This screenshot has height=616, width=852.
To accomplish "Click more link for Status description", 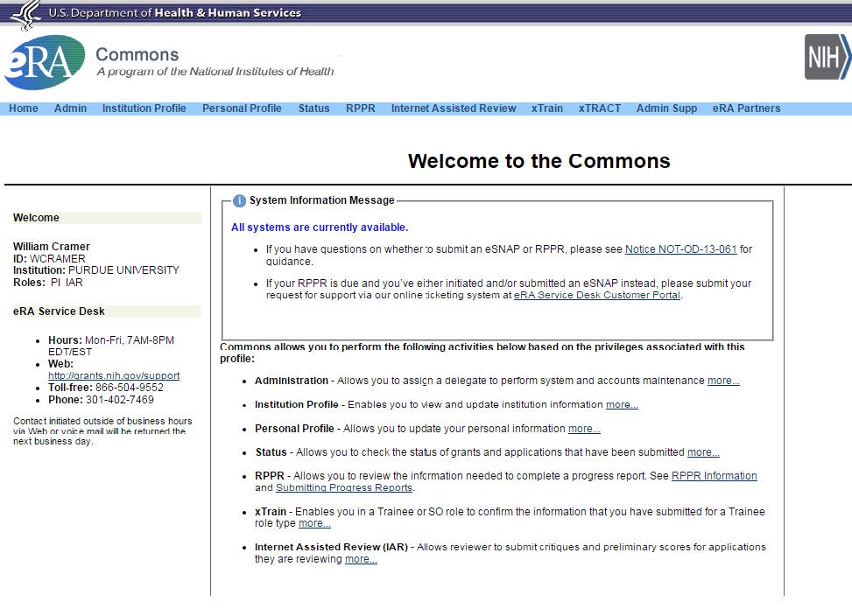I will (703, 452).
